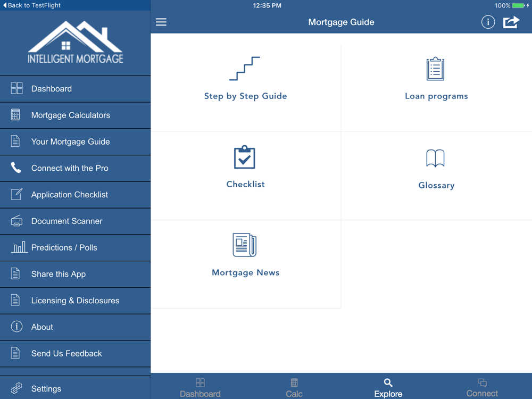Launch Document Scanner from sidebar
Viewport: 532px width, 399px height.
76,221
